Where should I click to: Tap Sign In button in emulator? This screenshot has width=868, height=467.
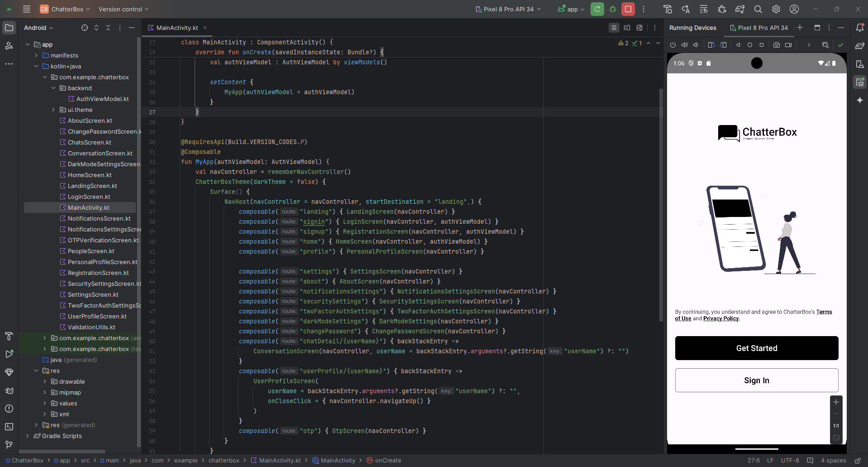[757, 380]
